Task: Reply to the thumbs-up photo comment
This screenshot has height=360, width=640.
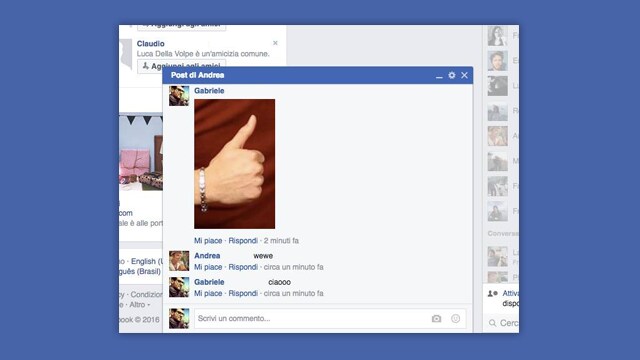Action: click(x=243, y=241)
